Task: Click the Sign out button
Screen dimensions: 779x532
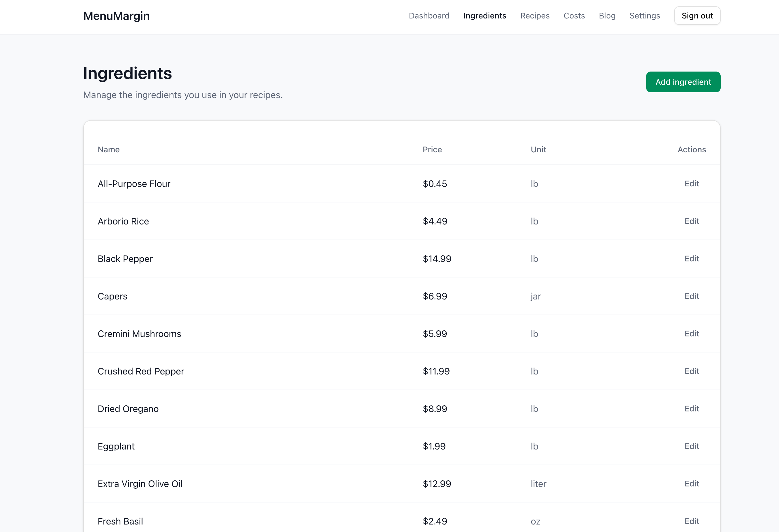Action: coord(697,15)
